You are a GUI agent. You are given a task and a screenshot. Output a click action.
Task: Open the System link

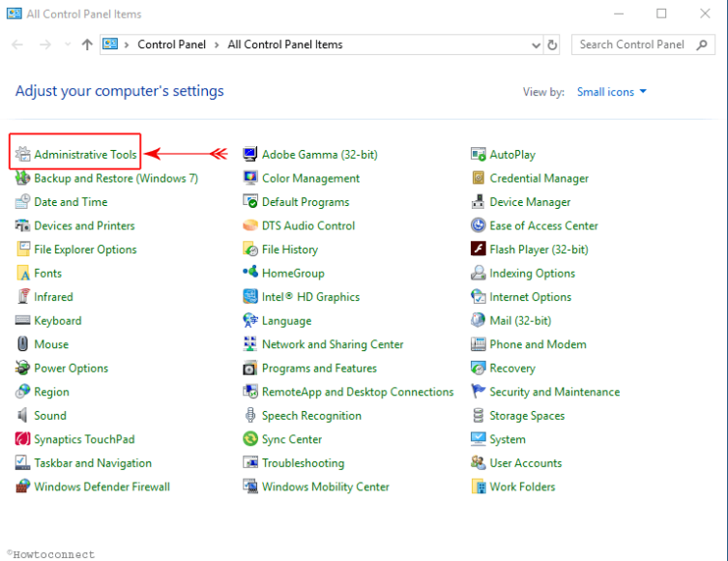point(508,439)
